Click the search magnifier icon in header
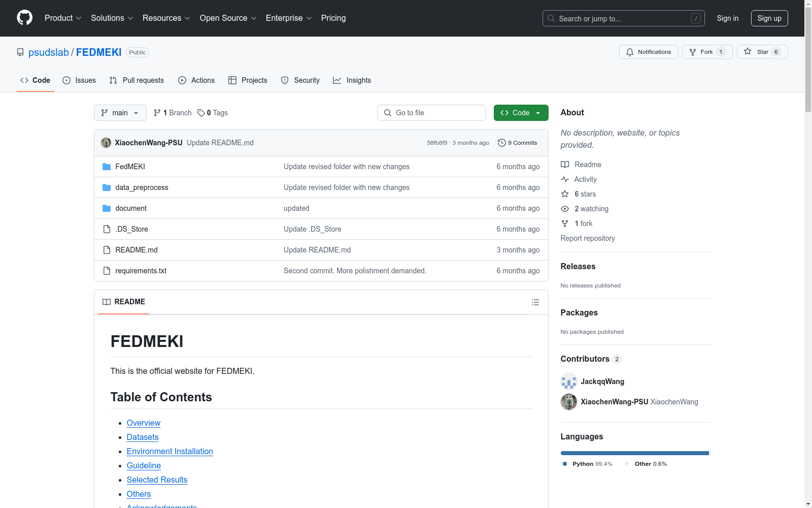This screenshot has height=508, width=812. [551, 18]
